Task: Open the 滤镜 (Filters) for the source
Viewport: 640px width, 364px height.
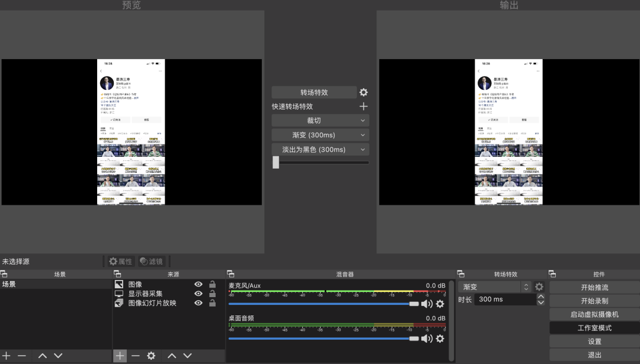Action: pyautogui.click(x=153, y=260)
